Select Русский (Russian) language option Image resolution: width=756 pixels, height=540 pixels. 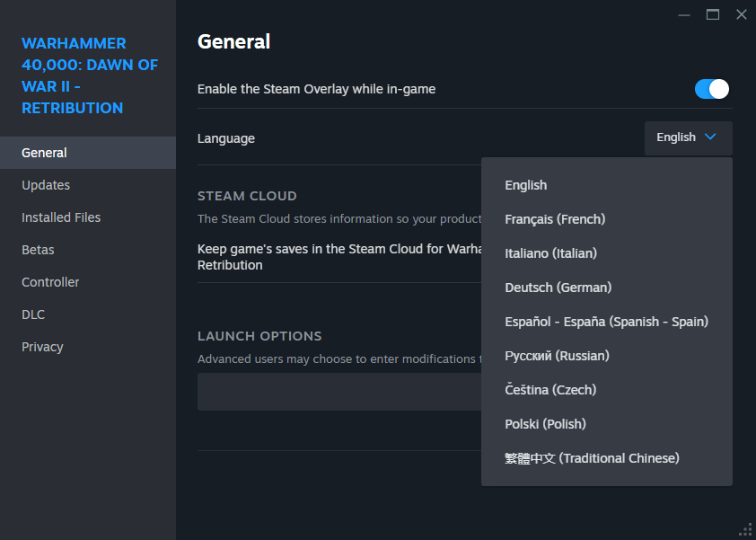coord(557,356)
